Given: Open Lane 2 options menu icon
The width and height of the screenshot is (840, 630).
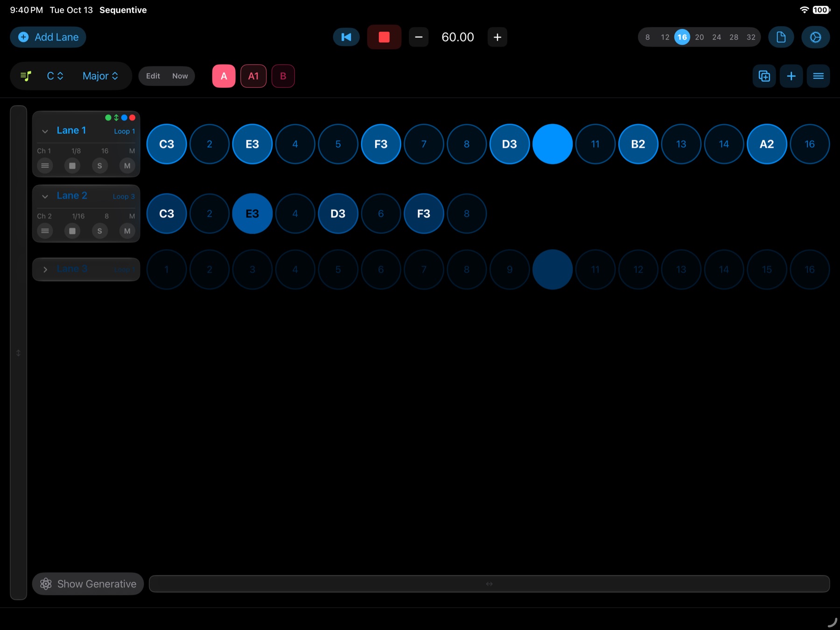Looking at the screenshot, I should [45, 231].
